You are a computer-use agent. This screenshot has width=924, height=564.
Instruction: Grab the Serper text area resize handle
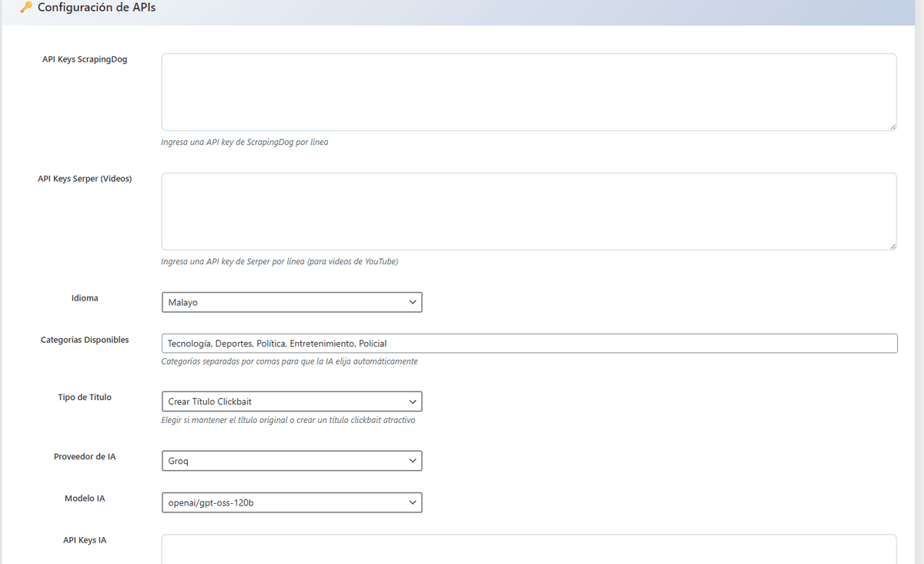point(892,246)
